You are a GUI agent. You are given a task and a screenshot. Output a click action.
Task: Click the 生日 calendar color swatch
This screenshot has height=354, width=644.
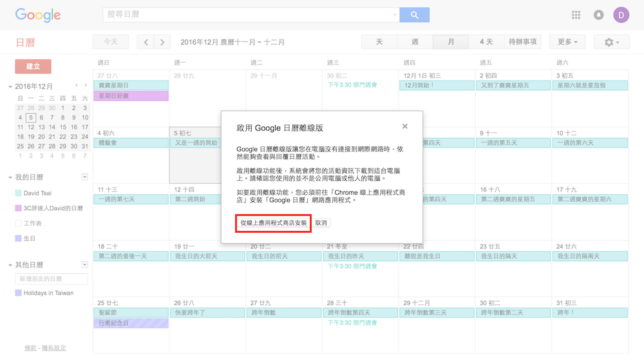tap(18, 239)
